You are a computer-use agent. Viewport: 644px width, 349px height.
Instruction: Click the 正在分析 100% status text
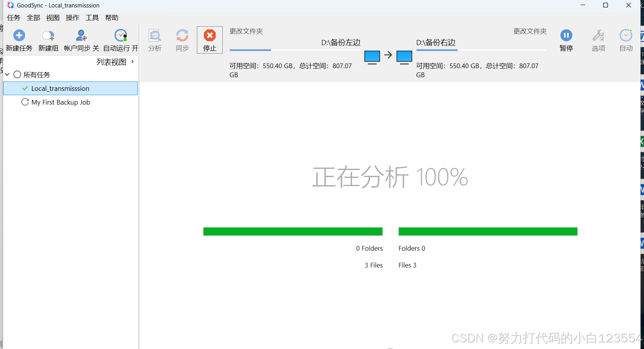(390, 177)
